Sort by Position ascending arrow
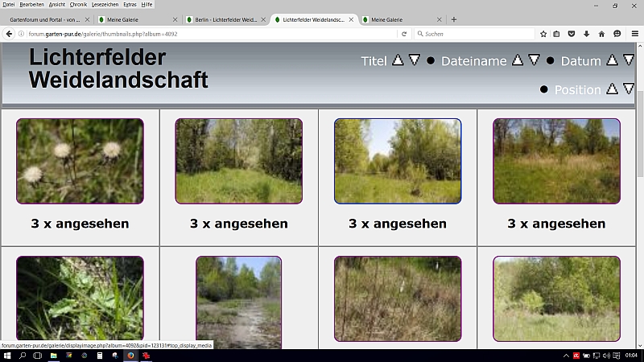644x362 pixels. 612,89
